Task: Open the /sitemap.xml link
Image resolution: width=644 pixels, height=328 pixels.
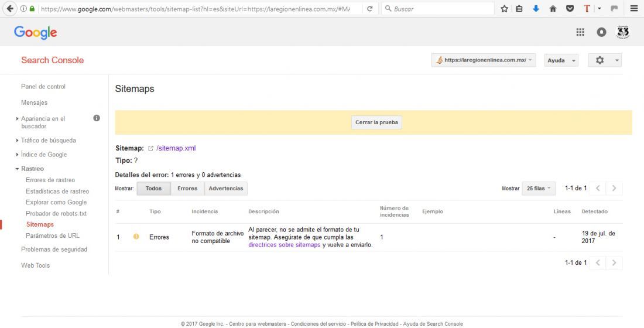Action: [x=176, y=148]
